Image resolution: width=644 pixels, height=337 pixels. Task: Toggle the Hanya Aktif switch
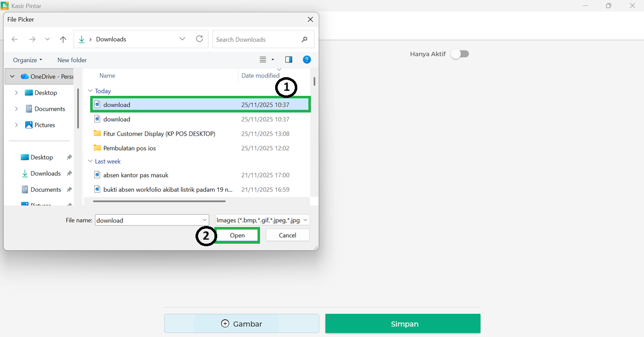pos(460,54)
